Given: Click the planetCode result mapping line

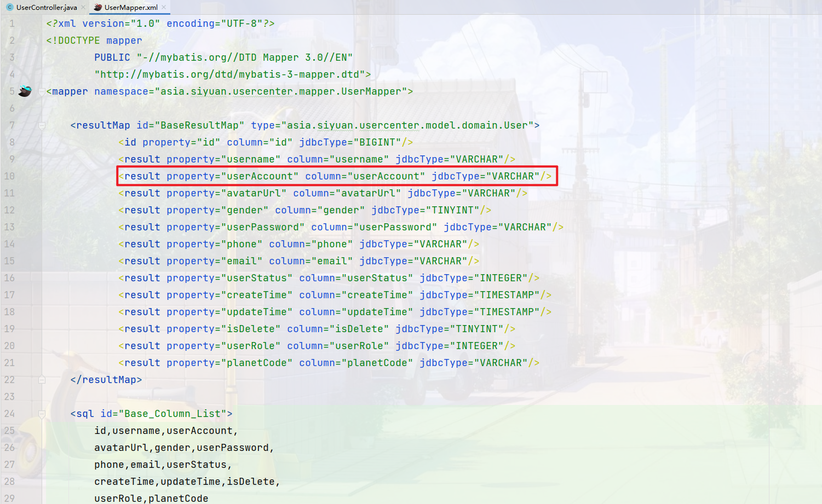Looking at the screenshot, I should pos(329,362).
